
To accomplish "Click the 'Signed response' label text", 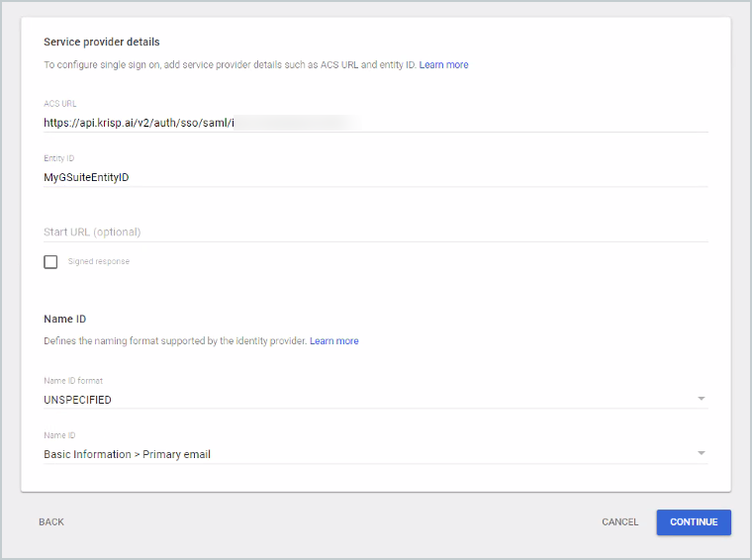I will click(x=99, y=261).
